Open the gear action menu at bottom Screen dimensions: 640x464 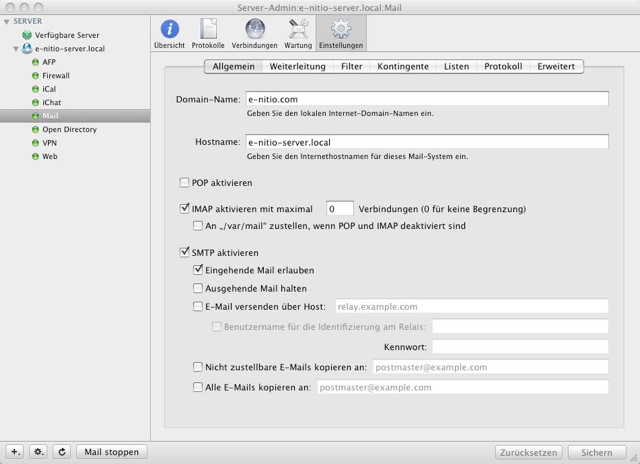(39, 451)
